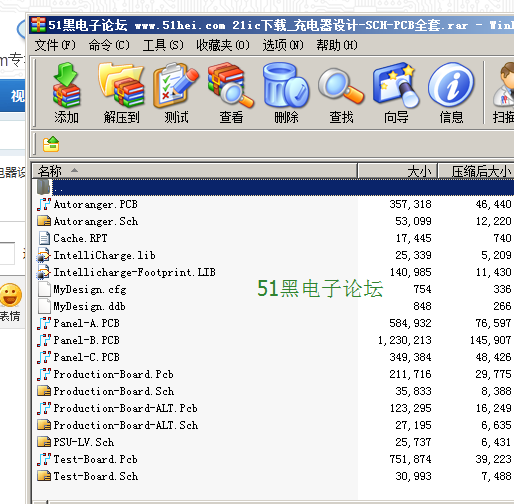This screenshot has width=514, height=504.
Task: Click packed size value 39,223
Action: [x=493, y=459]
